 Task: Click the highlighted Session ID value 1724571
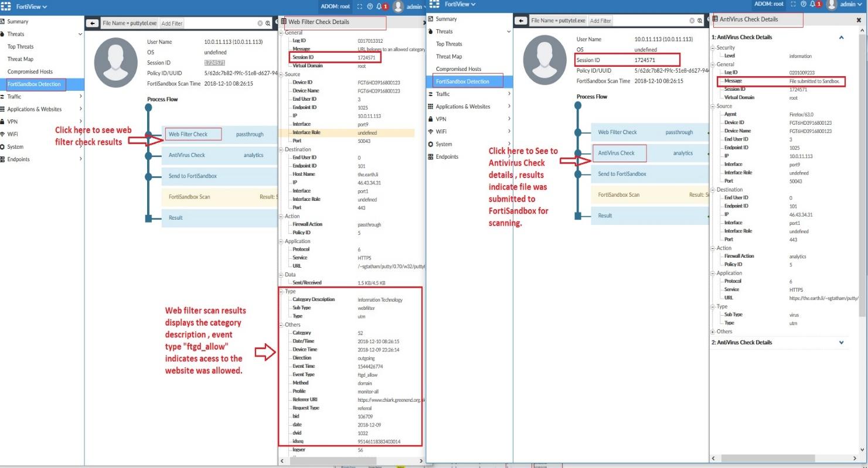coord(215,62)
